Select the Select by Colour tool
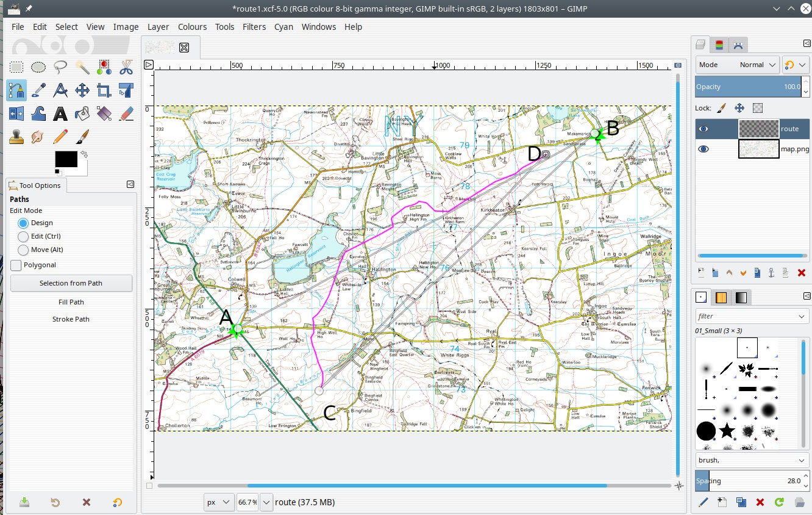812x515 pixels. click(104, 67)
